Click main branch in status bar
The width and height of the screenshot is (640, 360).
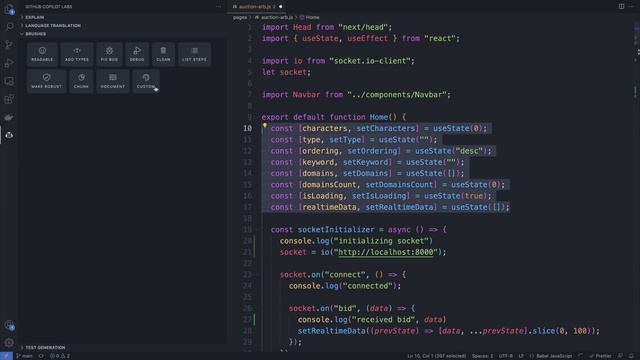coord(24,356)
